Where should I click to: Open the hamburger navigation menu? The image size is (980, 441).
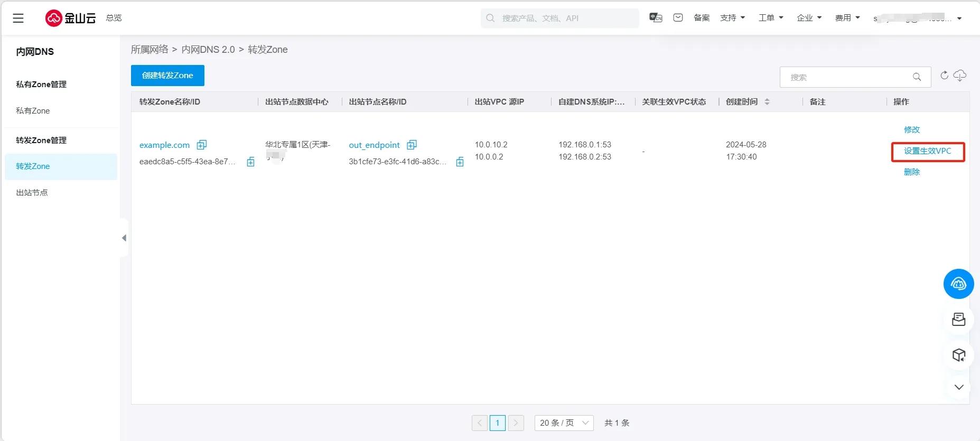[18, 18]
